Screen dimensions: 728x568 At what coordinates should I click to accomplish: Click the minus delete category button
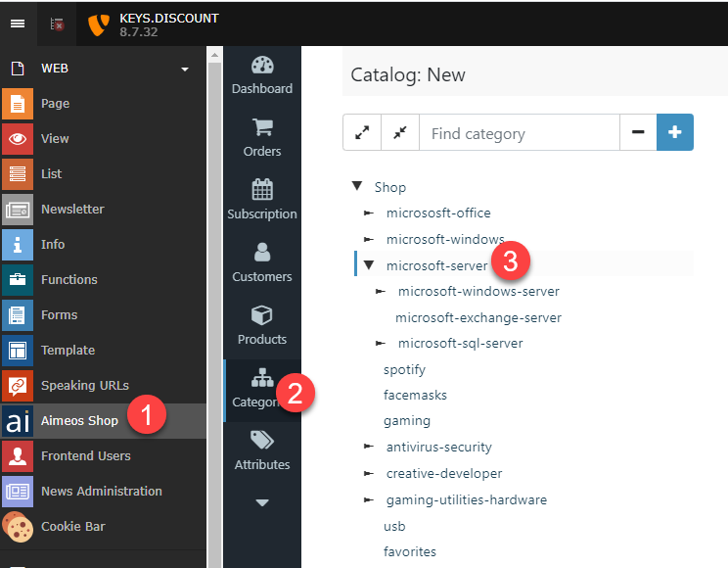tap(638, 133)
